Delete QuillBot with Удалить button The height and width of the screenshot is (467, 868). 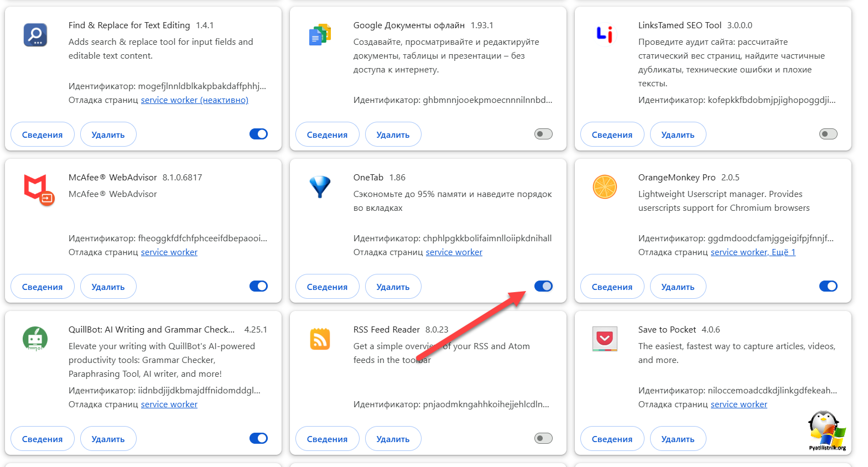point(108,439)
